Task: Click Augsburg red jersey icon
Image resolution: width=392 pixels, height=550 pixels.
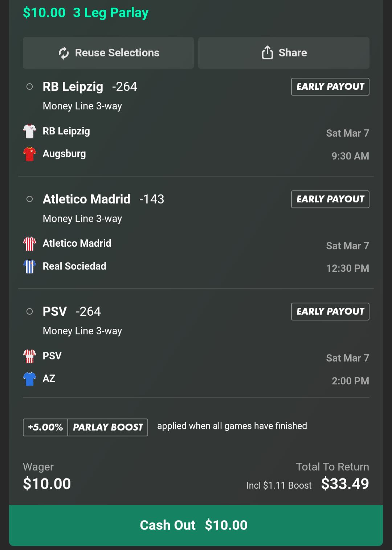Action: [29, 154]
